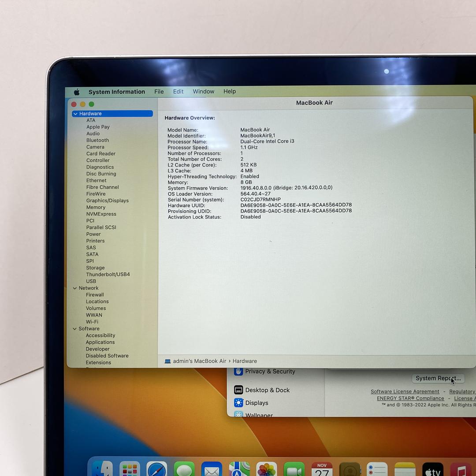Select USB in the sidebar
Image resolution: width=476 pixels, height=476 pixels.
pos(91,281)
